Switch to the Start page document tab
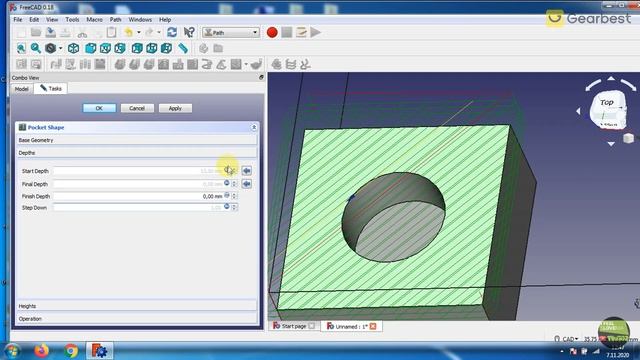640x360 pixels. (293, 326)
